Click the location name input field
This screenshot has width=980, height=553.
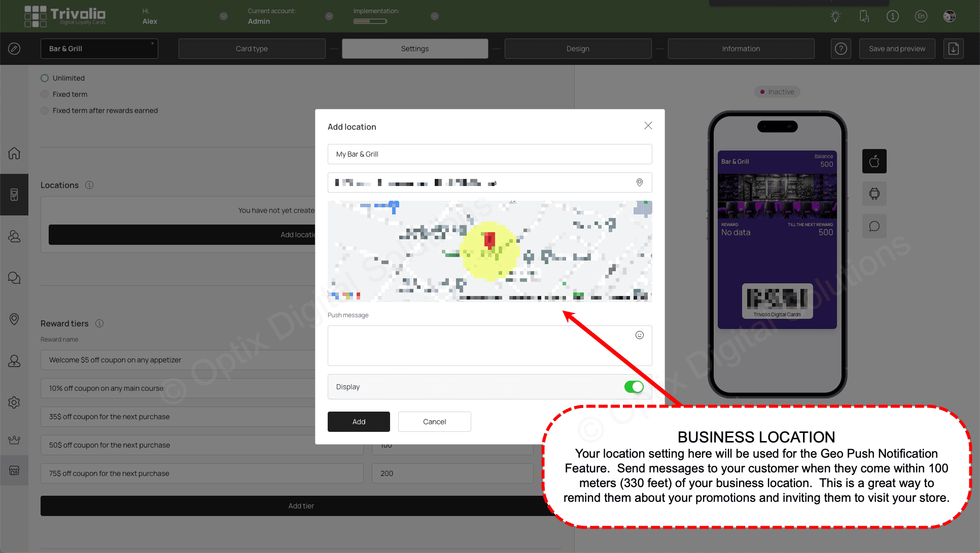click(x=490, y=154)
